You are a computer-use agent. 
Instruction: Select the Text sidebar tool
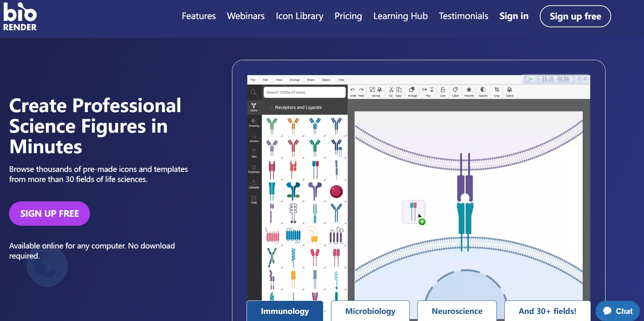[254, 153]
